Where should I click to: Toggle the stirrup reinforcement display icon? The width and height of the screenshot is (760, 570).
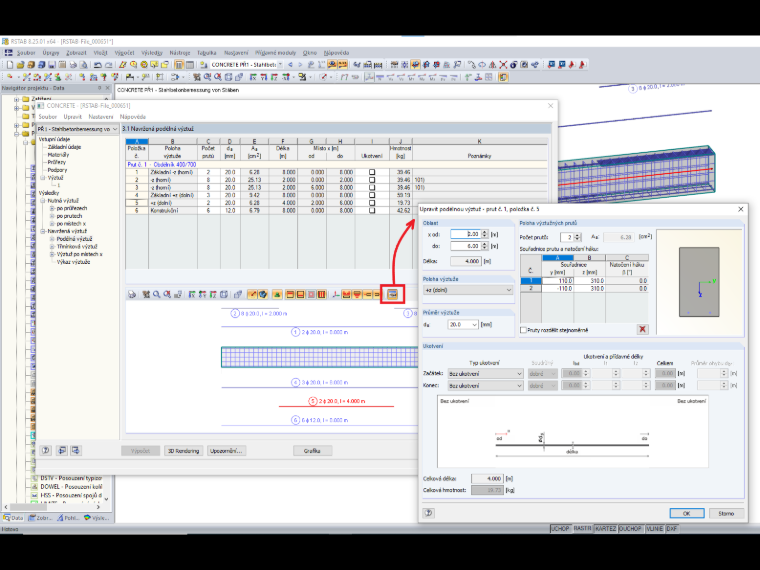click(x=321, y=295)
